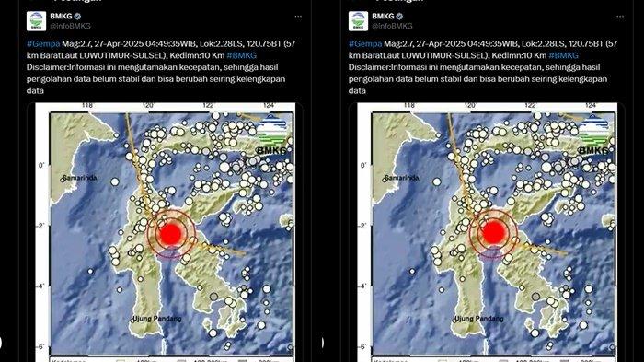This screenshot has width=644, height=362.
Task: Open earthquake map image in right tweet
Action: 487,232
